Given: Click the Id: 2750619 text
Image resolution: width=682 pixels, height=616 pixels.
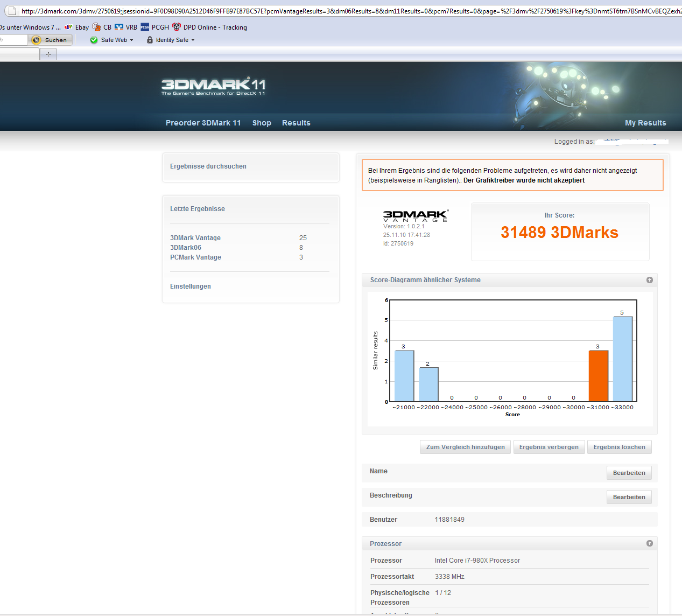Looking at the screenshot, I should [x=398, y=243].
